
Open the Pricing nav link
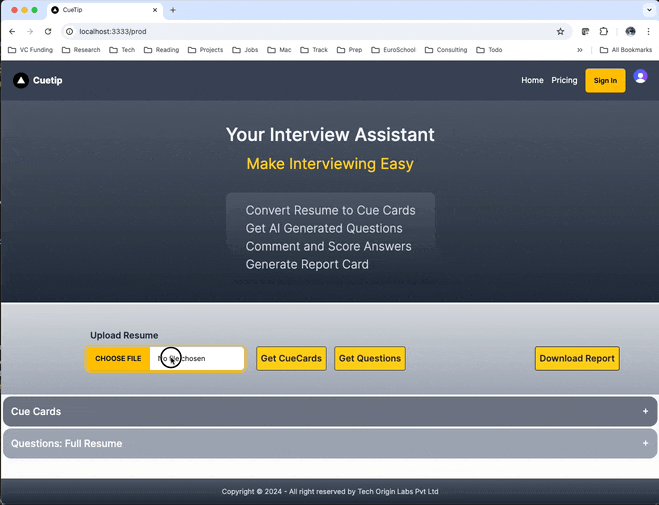[564, 80]
